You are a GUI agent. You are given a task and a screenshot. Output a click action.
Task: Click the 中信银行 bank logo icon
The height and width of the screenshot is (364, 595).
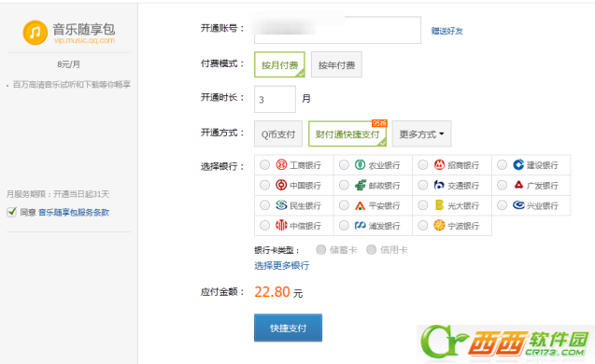coord(281,225)
